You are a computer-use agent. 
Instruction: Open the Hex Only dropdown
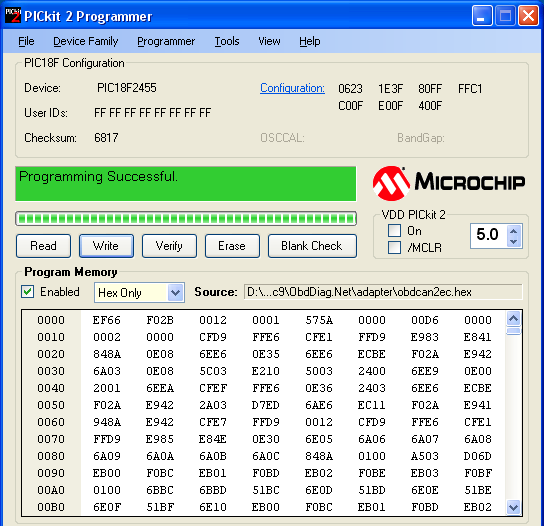click(x=139, y=293)
